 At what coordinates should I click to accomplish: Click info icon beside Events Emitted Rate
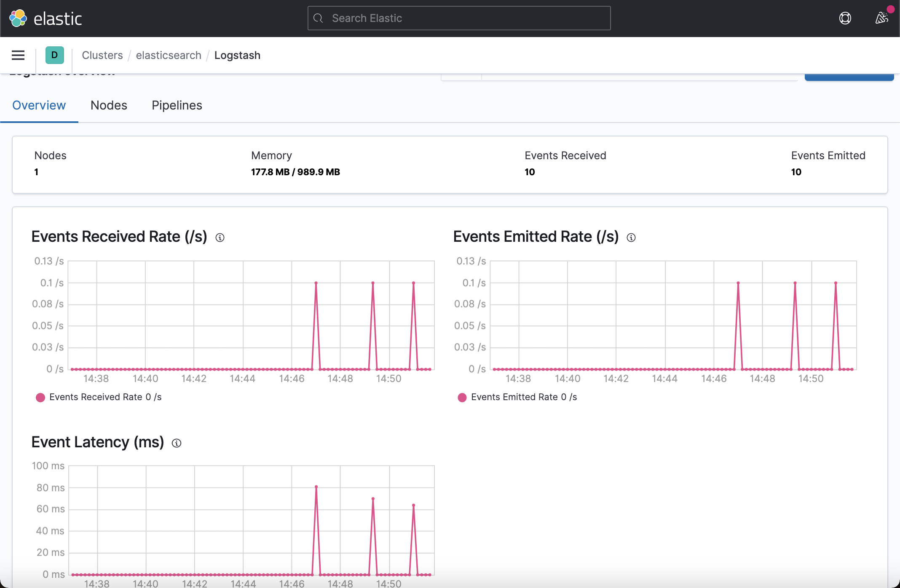[631, 238]
